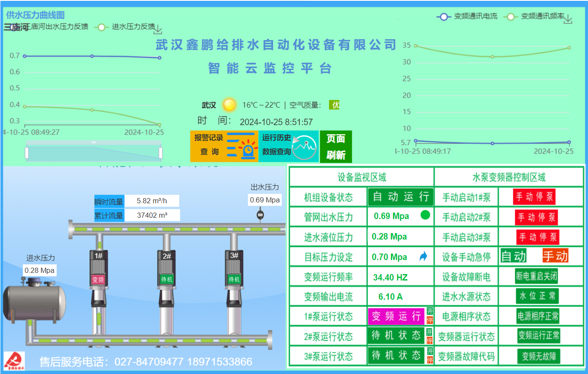Click 累计流量 value 37402 m³

point(152,215)
